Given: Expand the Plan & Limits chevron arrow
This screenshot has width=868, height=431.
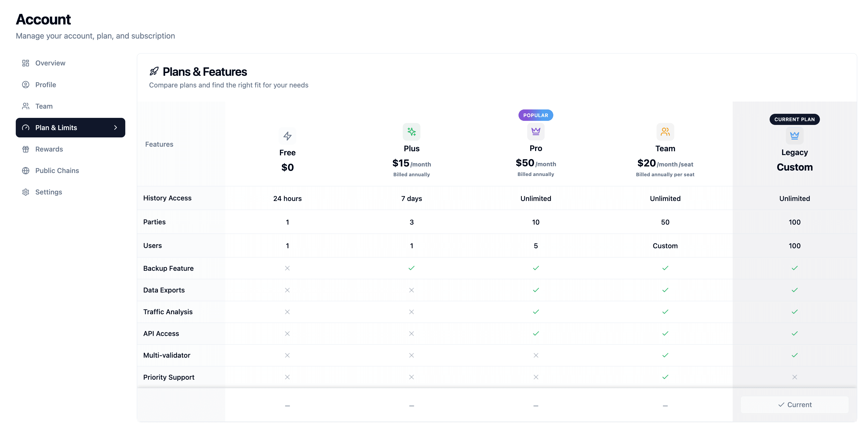Looking at the screenshot, I should click(x=115, y=128).
